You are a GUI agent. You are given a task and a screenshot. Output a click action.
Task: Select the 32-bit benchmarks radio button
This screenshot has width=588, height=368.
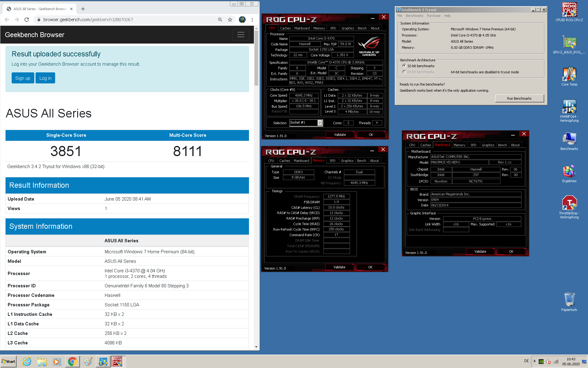(x=404, y=66)
